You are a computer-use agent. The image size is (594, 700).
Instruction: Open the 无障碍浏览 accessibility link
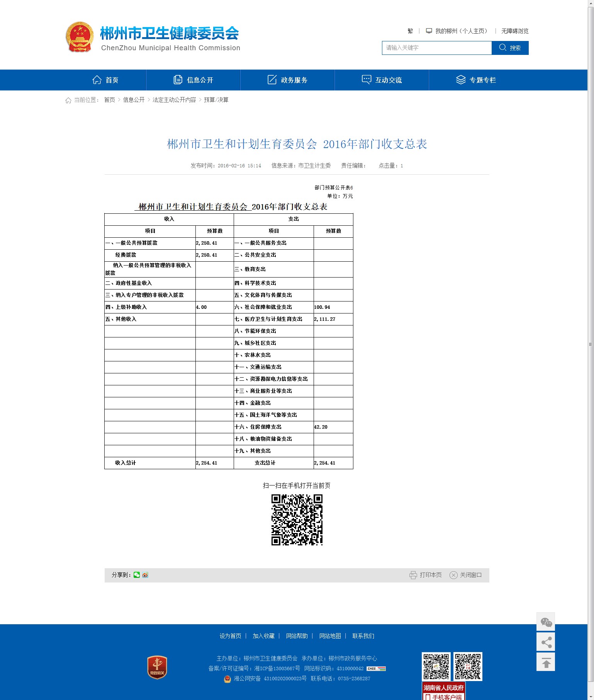coord(514,31)
